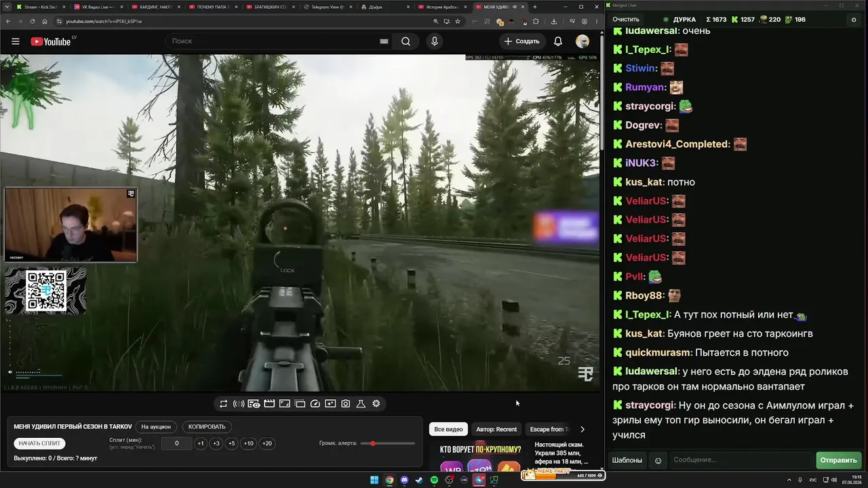Open the emoji picker in Merged Chat
The width and height of the screenshot is (868, 488).
click(x=658, y=460)
